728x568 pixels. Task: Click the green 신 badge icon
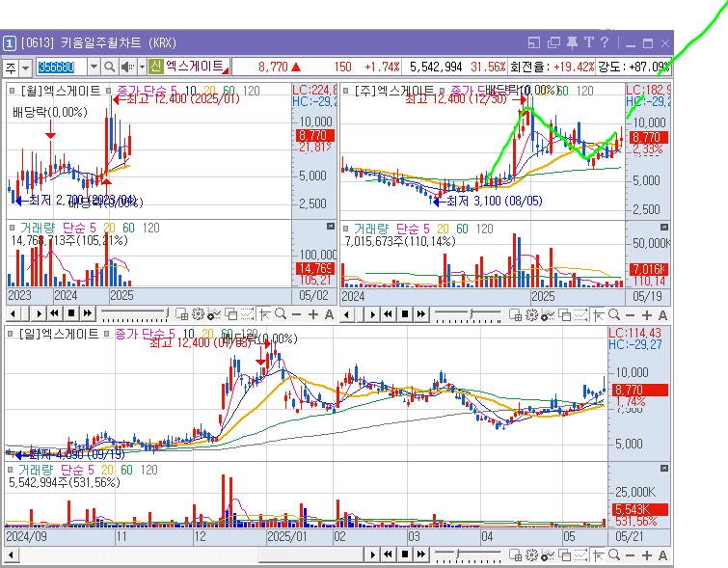point(155,67)
